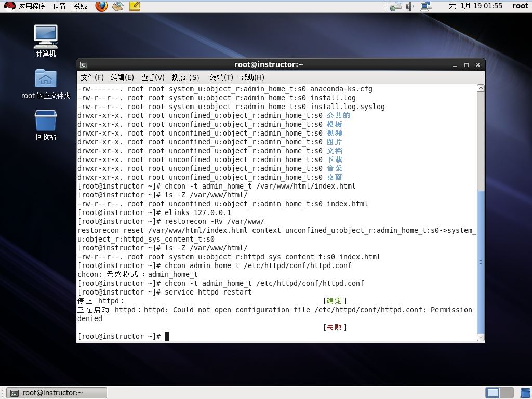Click the root user menu in panel
Screen dimensions: 532x399
pos(520,6)
